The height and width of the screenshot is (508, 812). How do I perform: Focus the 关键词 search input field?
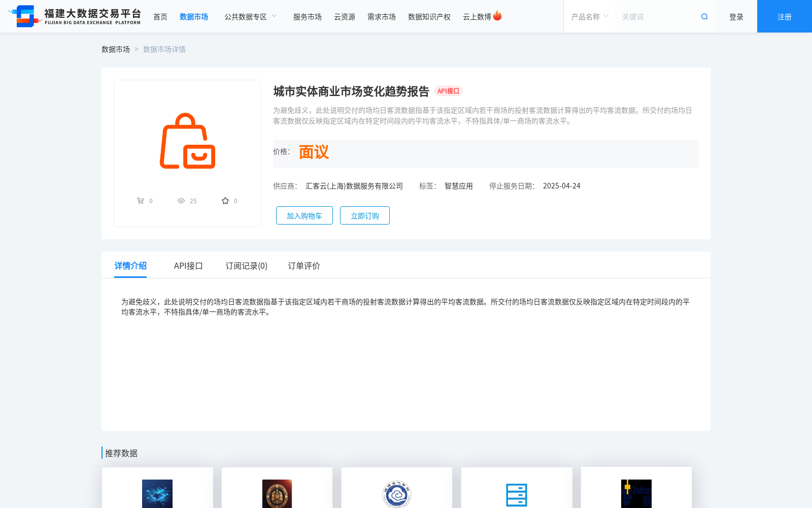pos(657,17)
